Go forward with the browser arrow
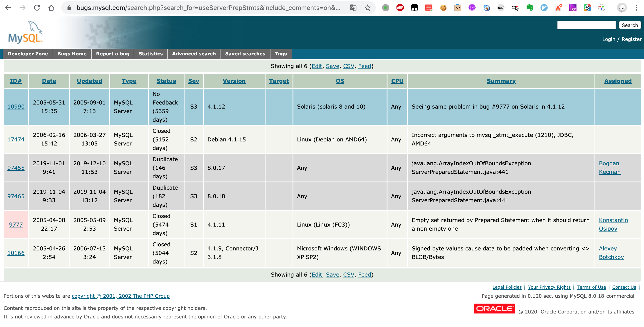The image size is (644, 327). click(23, 8)
